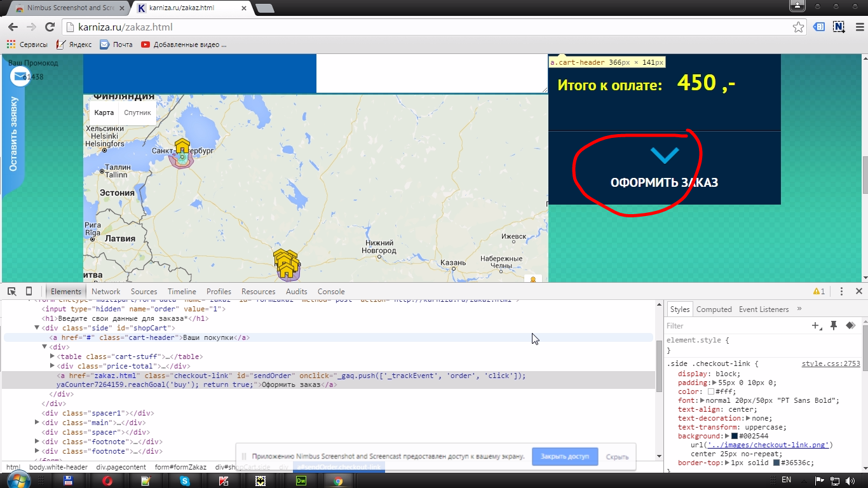
Task: Expand the table class="cart-stuff" node
Action: pyautogui.click(x=52, y=356)
